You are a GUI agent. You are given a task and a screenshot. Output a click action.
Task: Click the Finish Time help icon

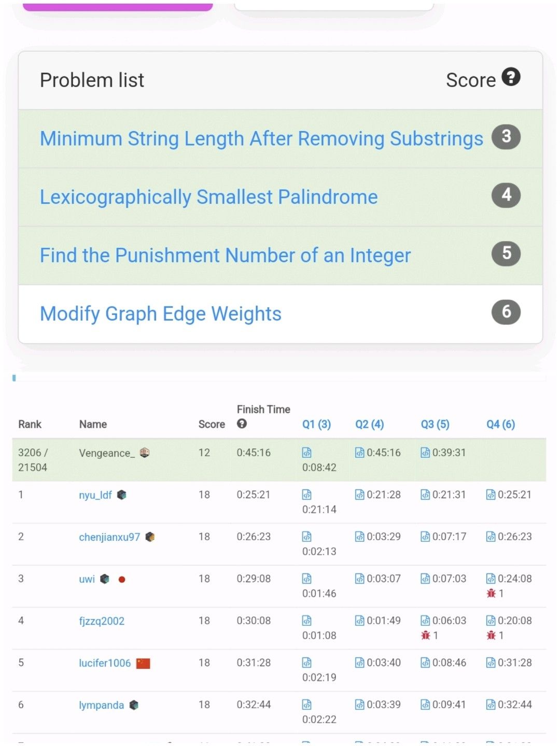click(242, 424)
